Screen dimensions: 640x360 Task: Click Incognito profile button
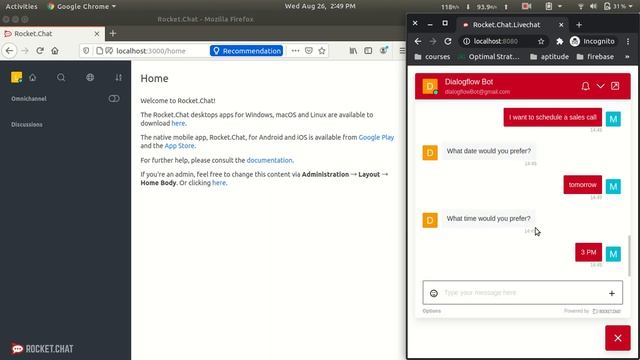(592, 41)
